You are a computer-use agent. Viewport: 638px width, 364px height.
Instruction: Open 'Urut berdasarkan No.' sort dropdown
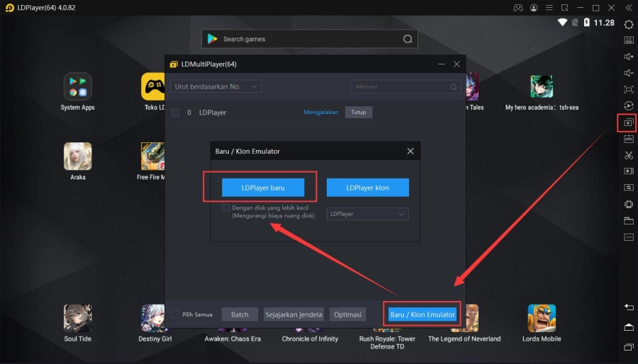[216, 86]
